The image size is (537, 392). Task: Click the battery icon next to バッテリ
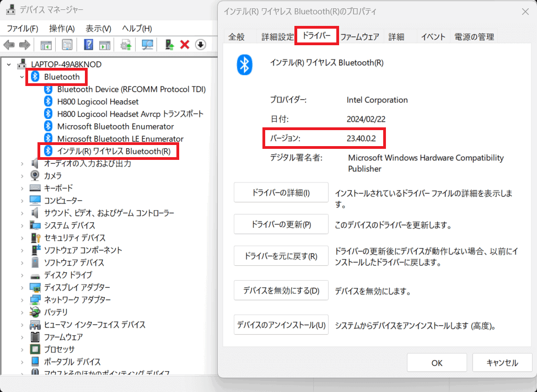pyautogui.click(x=35, y=312)
